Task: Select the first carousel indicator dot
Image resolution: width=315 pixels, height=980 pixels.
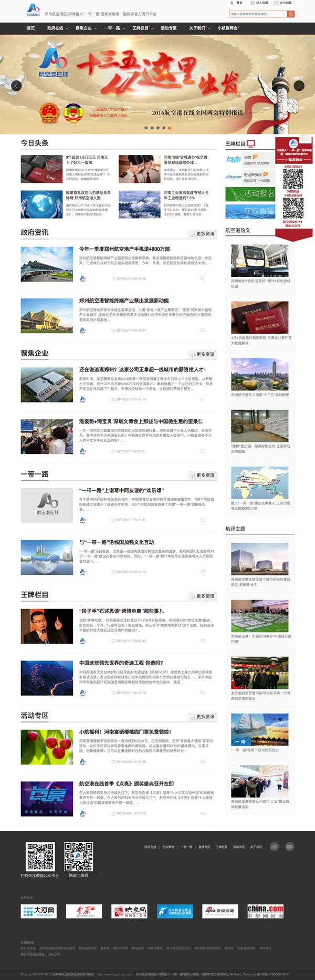Action: click(x=146, y=128)
